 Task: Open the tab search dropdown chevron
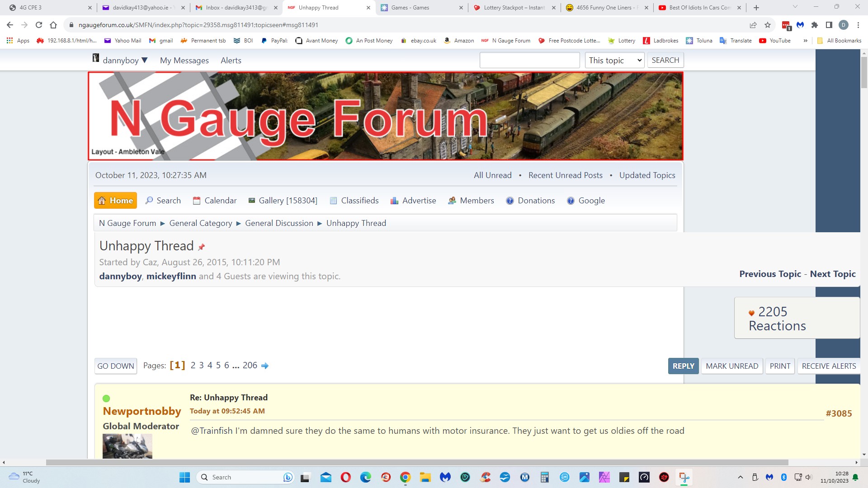[795, 7]
